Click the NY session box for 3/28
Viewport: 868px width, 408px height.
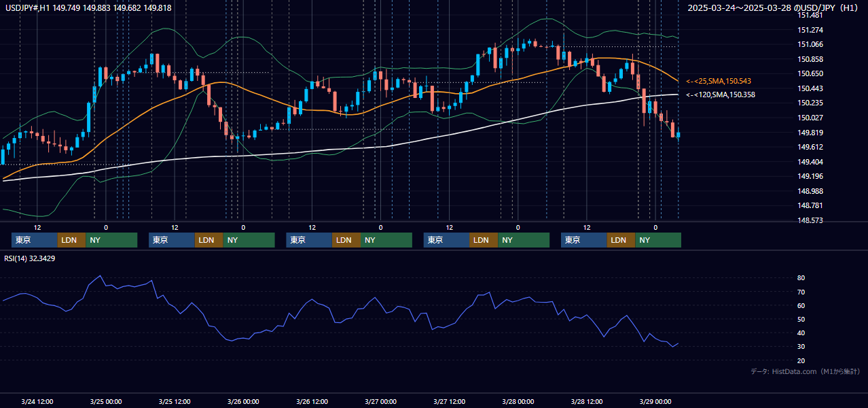point(658,240)
